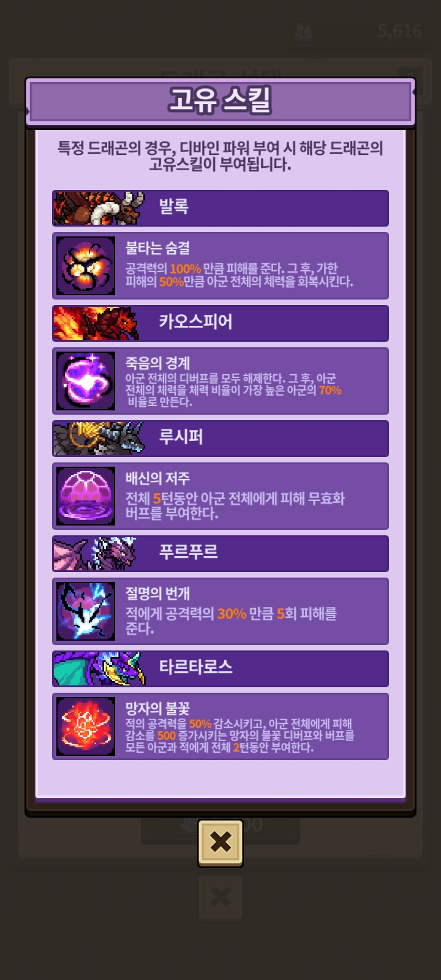Tap the 절명의 번개 skill description text
The width and height of the screenshot is (441, 980).
tap(231, 621)
